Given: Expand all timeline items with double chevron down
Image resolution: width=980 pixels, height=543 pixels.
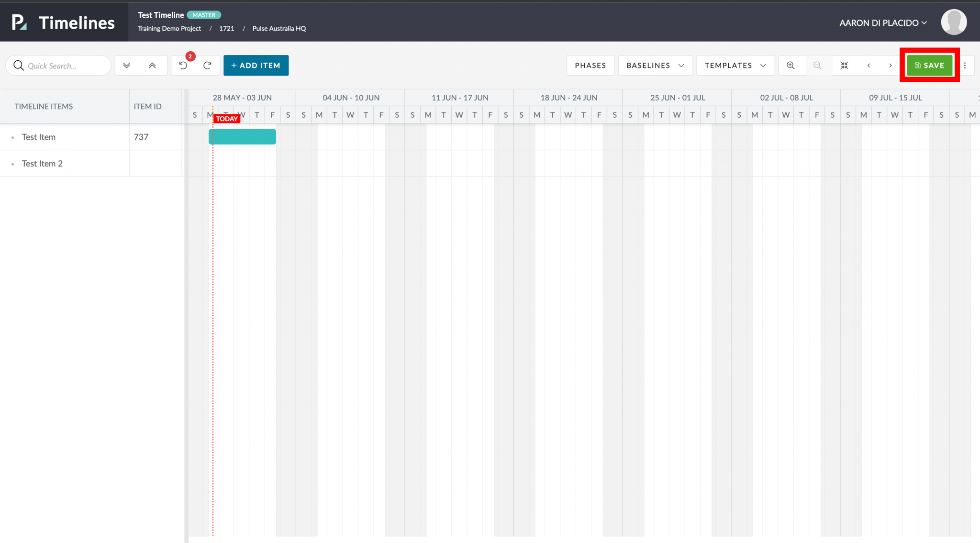Looking at the screenshot, I should (127, 65).
